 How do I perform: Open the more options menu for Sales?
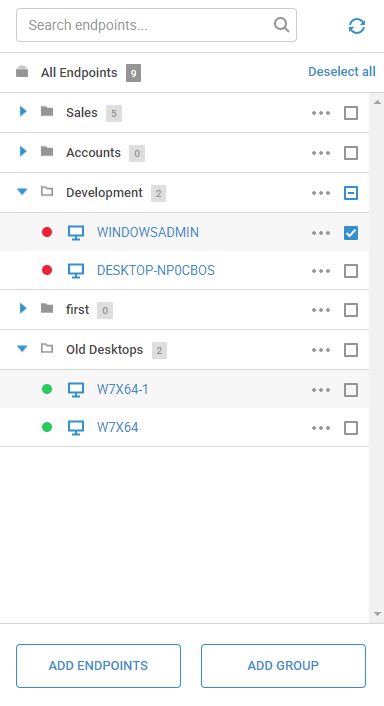coord(321,113)
